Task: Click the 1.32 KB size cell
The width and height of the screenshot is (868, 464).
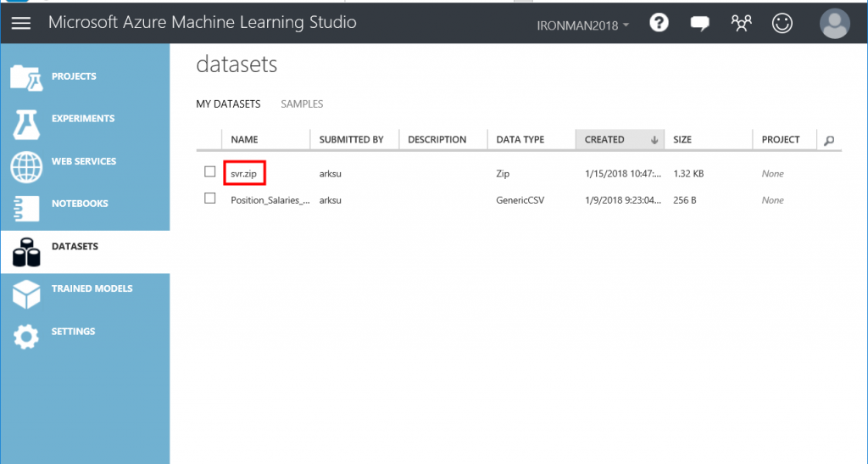Action: point(688,174)
